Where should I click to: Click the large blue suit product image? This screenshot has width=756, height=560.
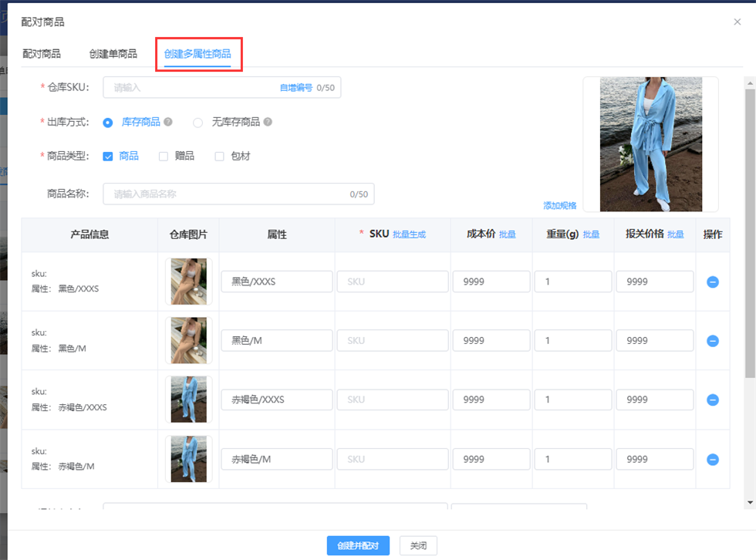pyautogui.click(x=651, y=144)
